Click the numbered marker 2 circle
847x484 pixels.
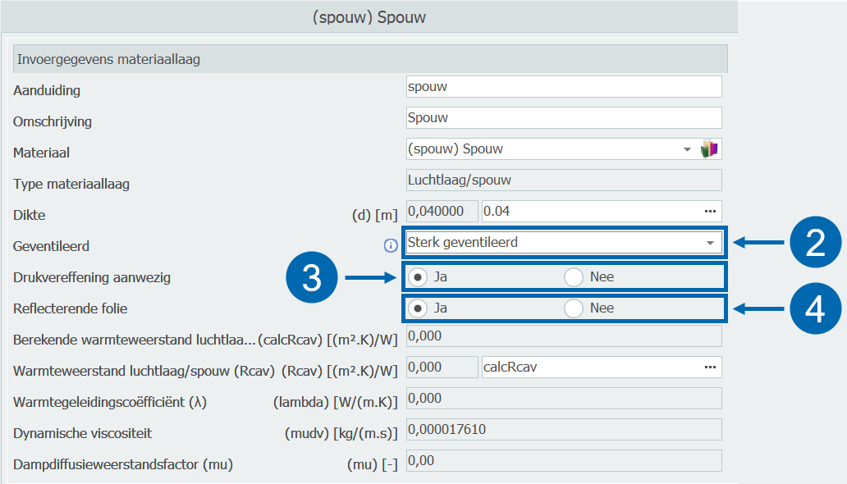816,241
